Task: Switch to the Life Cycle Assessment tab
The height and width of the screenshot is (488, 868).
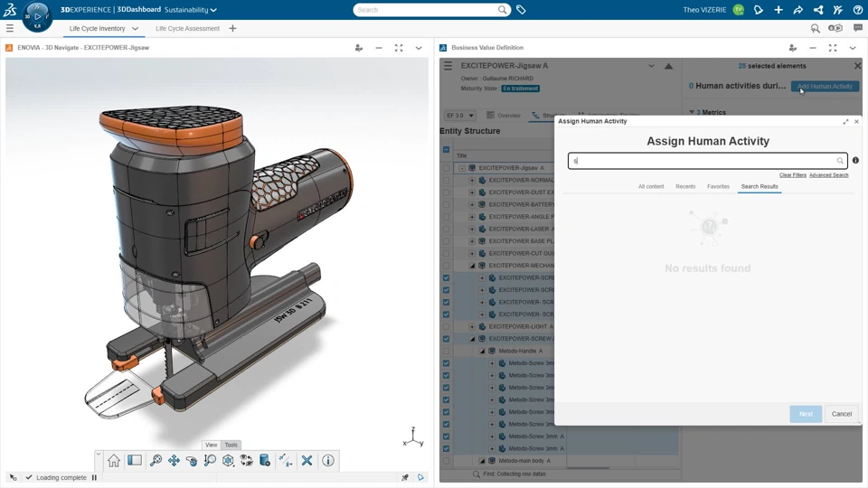Action: tap(187, 29)
